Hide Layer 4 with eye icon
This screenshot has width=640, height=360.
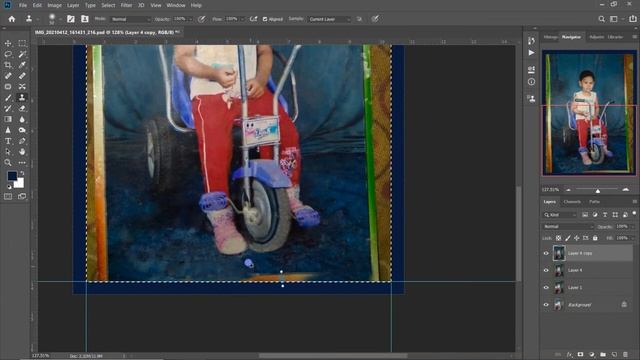point(546,270)
